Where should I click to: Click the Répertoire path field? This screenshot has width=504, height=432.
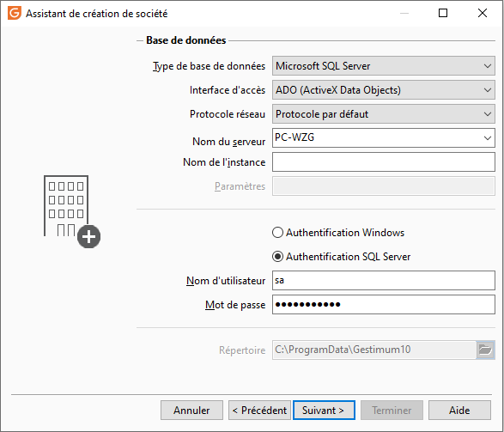click(x=374, y=350)
